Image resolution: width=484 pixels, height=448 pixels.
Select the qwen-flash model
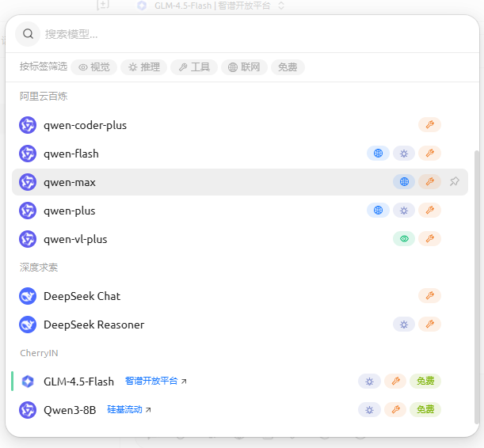240,154
